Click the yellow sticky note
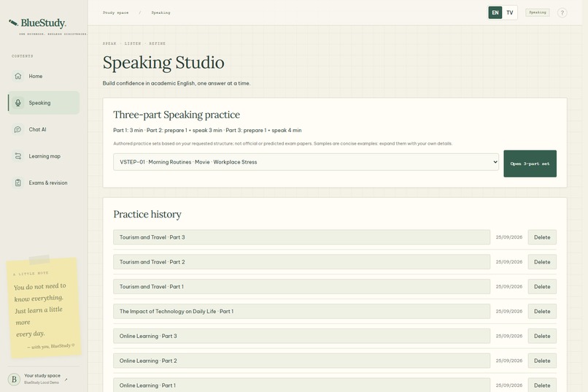 click(44, 307)
